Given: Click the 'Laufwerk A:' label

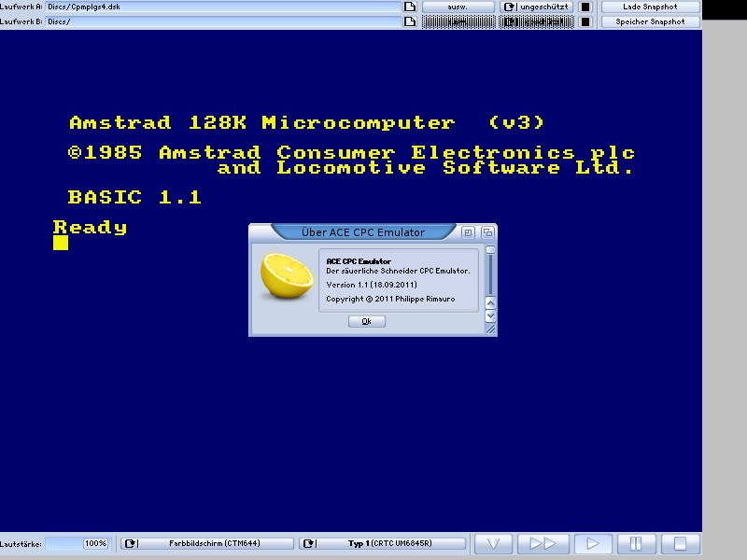Looking at the screenshot, I should click(21, 7).
